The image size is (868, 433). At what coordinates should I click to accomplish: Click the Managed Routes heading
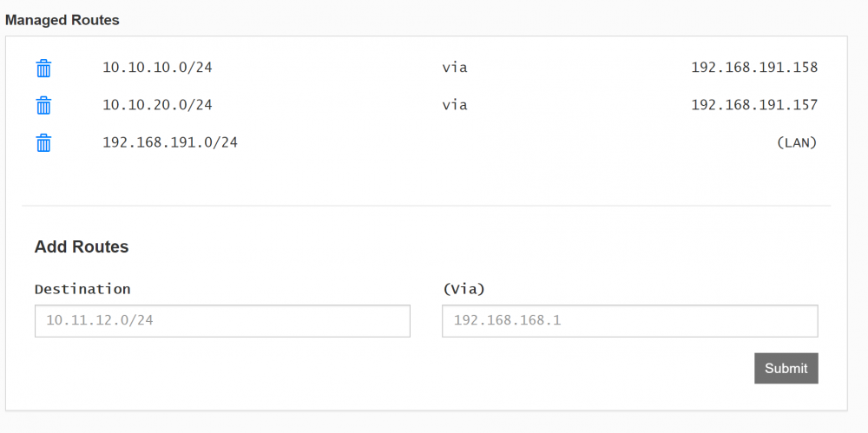point(62,21)
